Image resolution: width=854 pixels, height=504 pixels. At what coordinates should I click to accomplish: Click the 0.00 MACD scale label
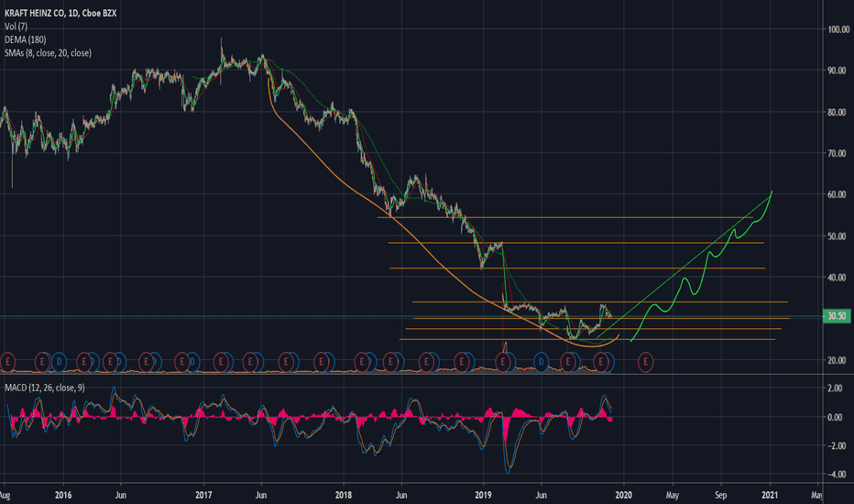point(836,417)
